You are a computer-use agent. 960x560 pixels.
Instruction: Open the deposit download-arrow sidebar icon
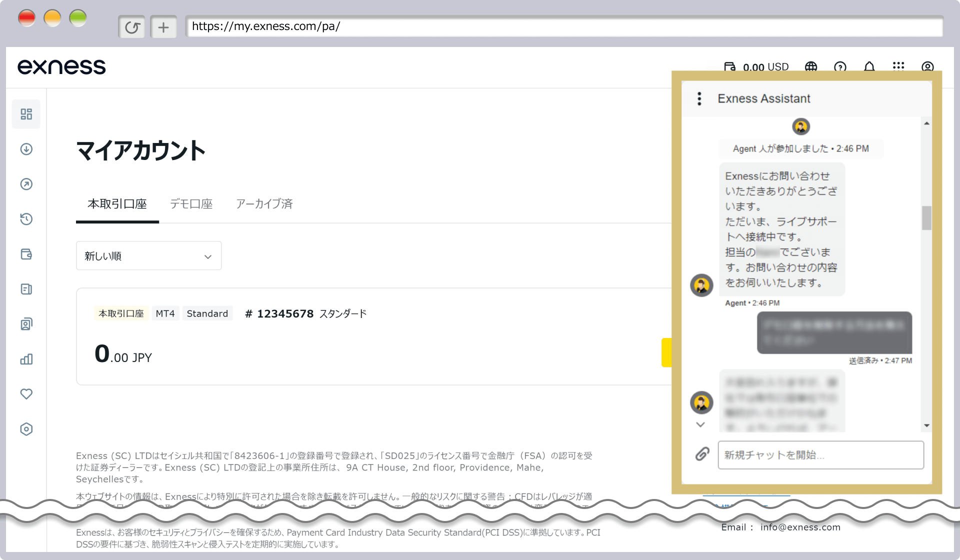tap(26, 149)
